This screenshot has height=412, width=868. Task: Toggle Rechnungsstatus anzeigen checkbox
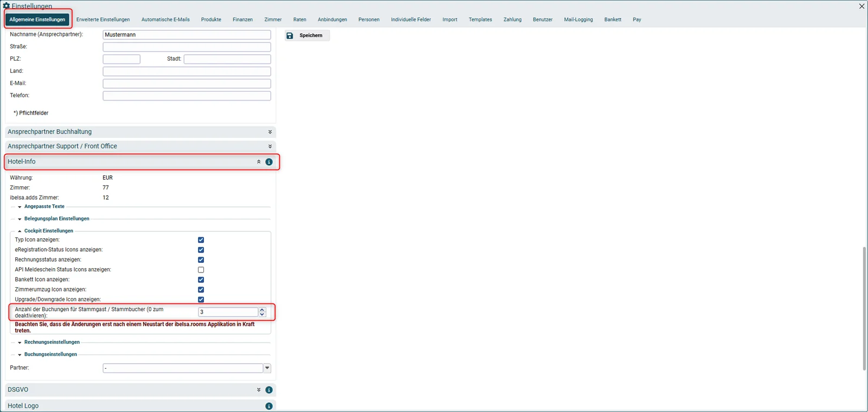coord(201,259)
